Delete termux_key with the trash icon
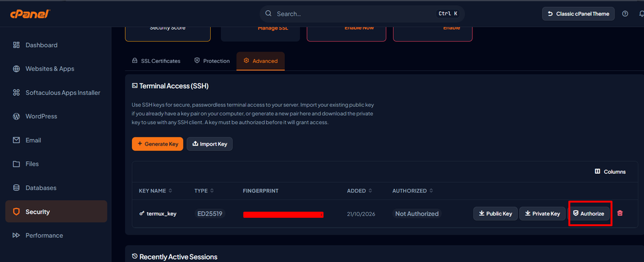Image resolution: width=644 pixels, height=262 pixels. pos(620,214)
